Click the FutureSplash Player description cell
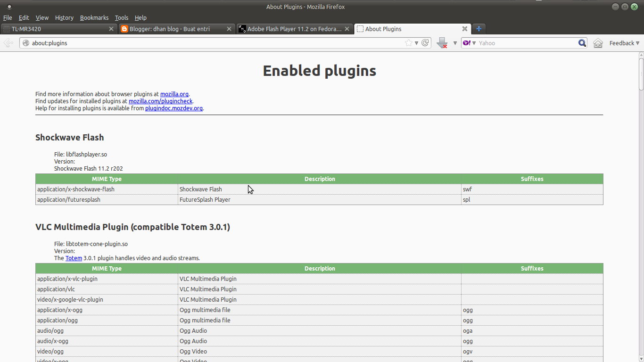 (x=320, y=199)
